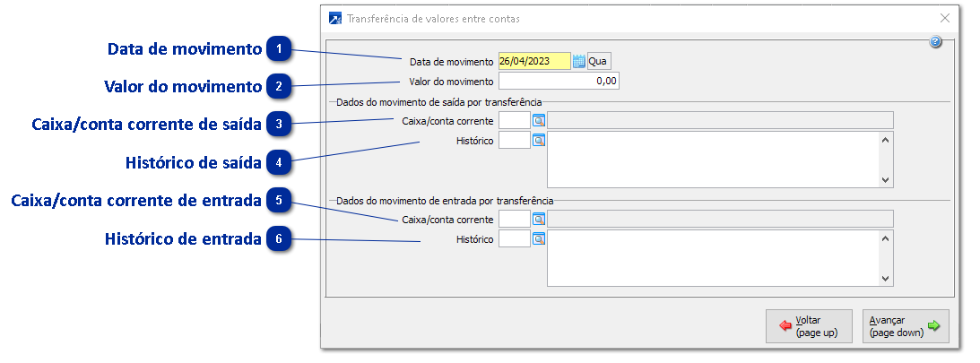Click the 'Dados do movimento de saída por transferência' heading
The image size is (980, 363).
[x=438, y=101]
